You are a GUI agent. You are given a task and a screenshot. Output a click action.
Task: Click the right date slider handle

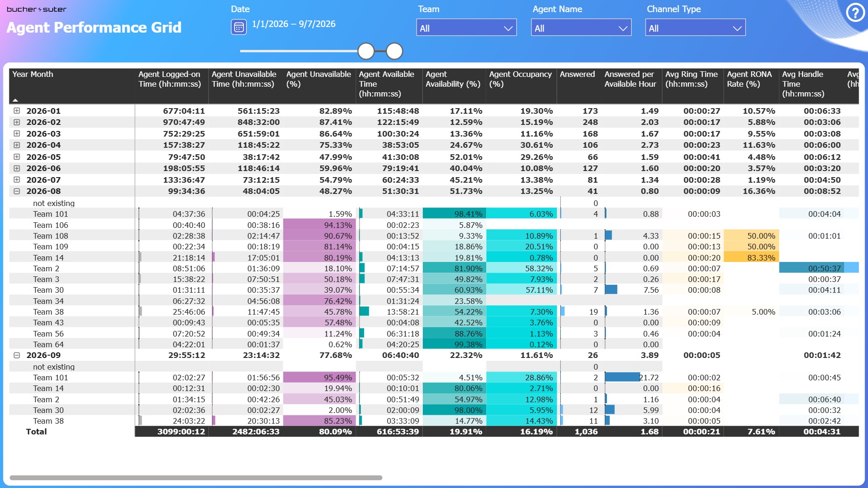(x=394, y=51)
